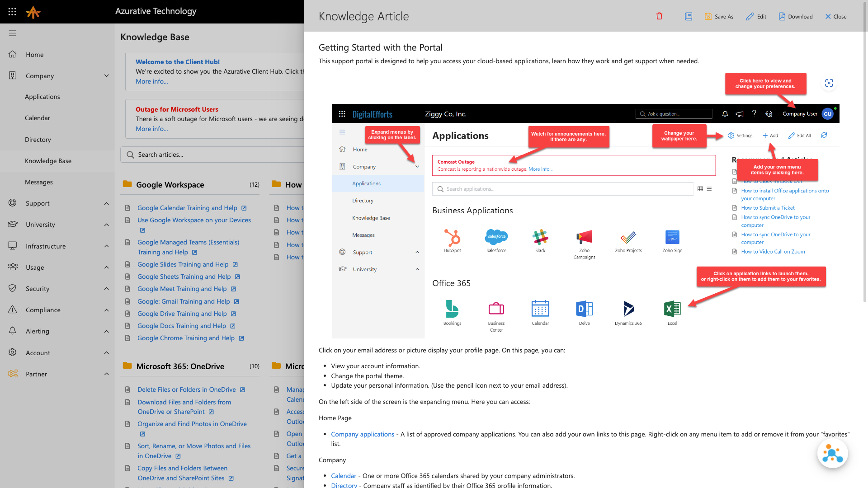This screenshot has height=488, width=868.
Task: Open More info under Welcome to Client Hub
Action: coord(151,81)
